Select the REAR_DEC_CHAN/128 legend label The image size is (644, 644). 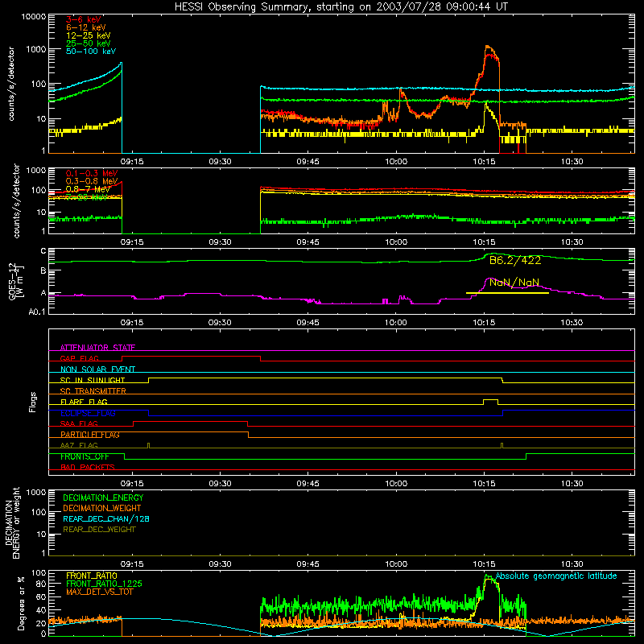106,519
